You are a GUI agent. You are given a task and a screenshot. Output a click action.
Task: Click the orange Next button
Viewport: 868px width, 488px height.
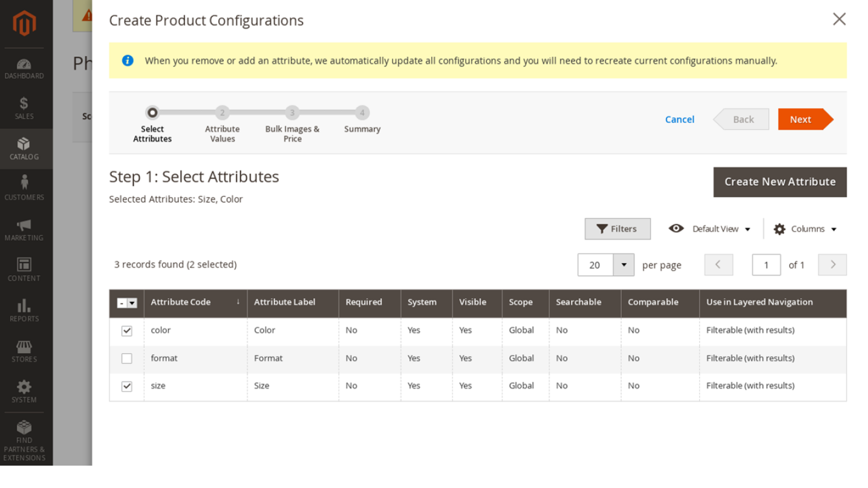(x=801, y=120)
